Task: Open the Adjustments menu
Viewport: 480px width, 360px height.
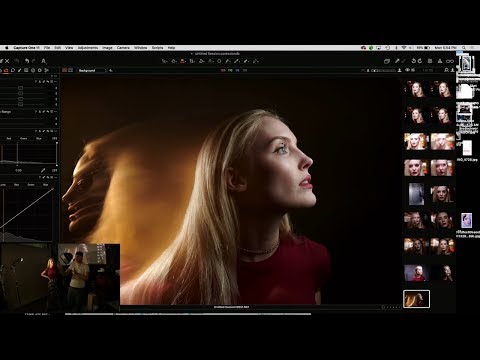Action: [x=88, y=48]
